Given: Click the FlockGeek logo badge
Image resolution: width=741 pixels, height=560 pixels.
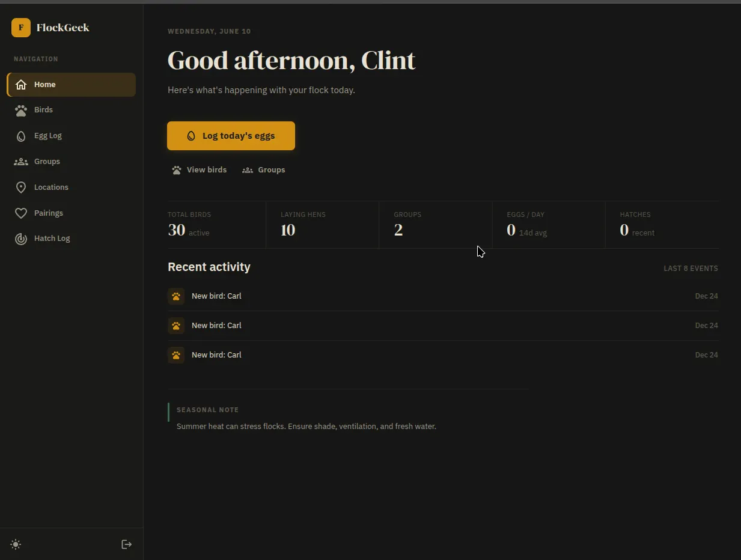Looking at the screenshot, I should (21, 28).
